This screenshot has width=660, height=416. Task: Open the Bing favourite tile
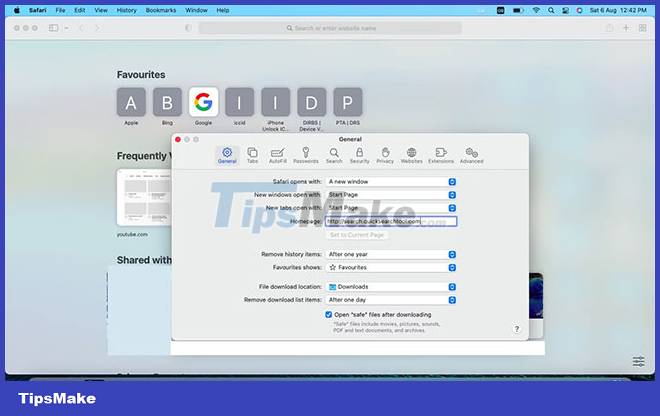[x=167, y=101]
